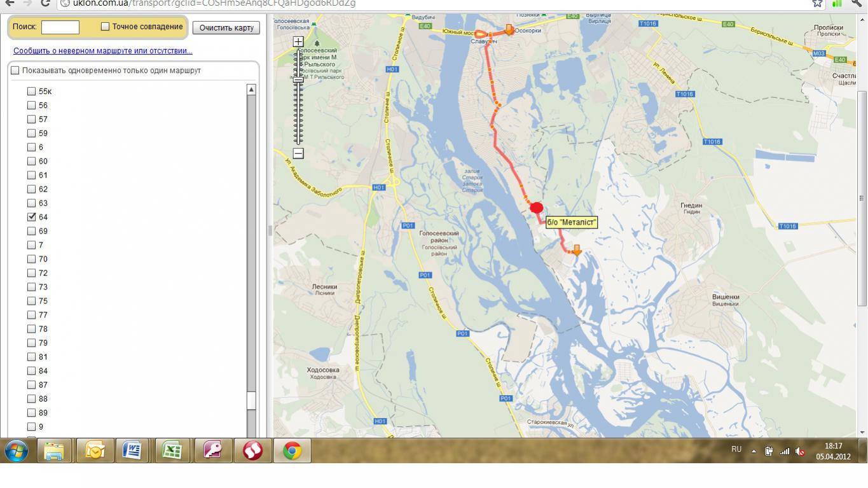
Task: Open Microsoft Access from the taskbar
Action: [x=212, y=450]
